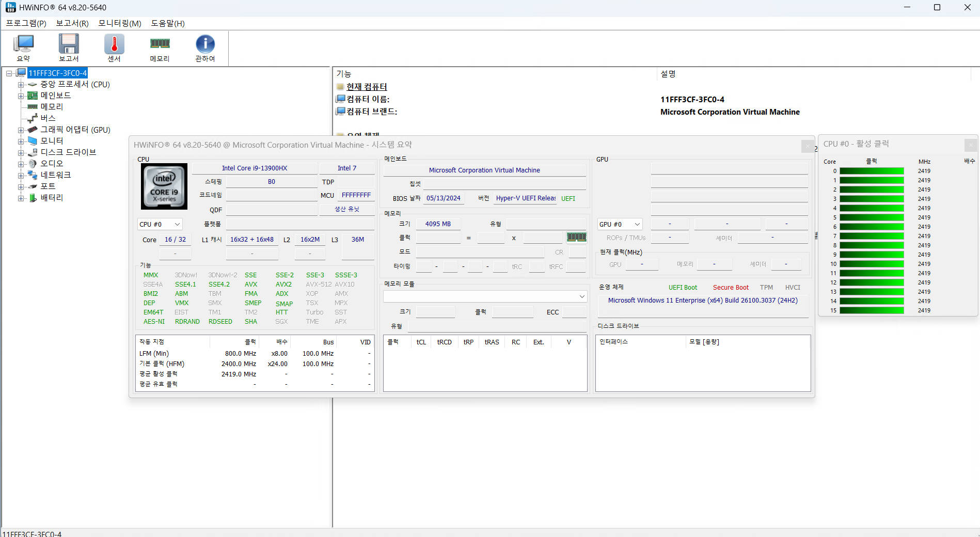Select 메모리 in the device tree
Viewport: 980px width, 537px height.
click(x=52, y=107)
